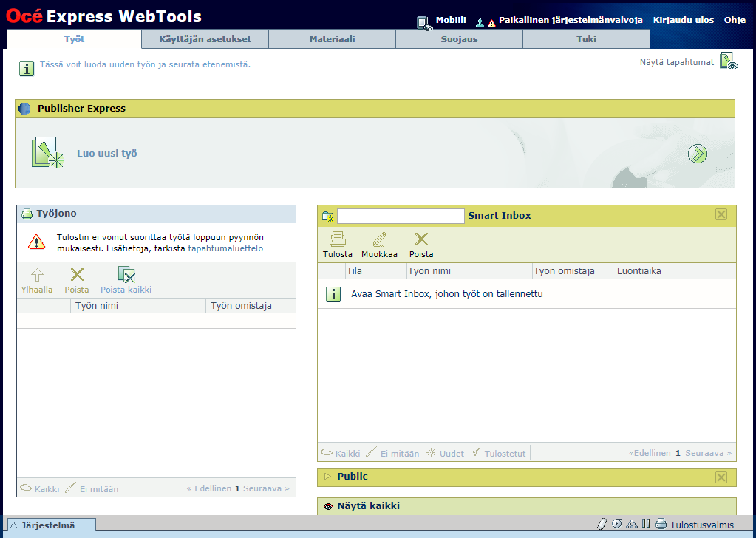Click the user icon beside Paikallinen järjestelmänvalvoja
756x538 pixels.
pyautogui.click(x=480, y=22)
